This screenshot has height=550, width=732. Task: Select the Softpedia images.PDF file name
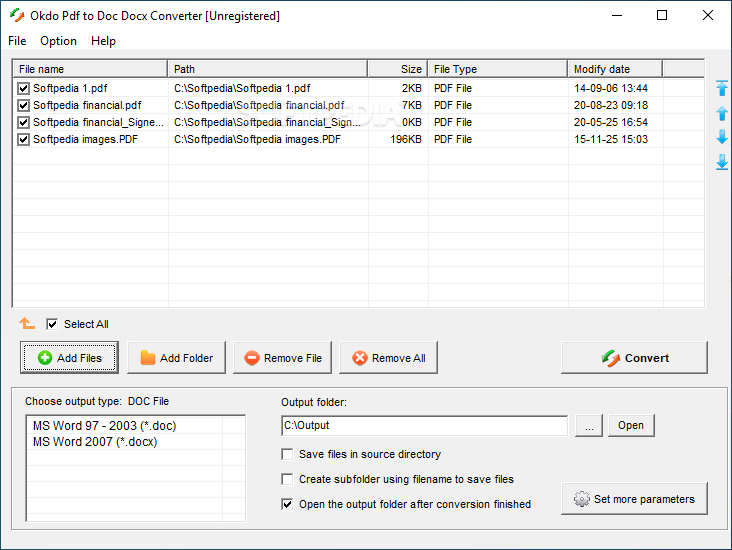tap(85, 139)
